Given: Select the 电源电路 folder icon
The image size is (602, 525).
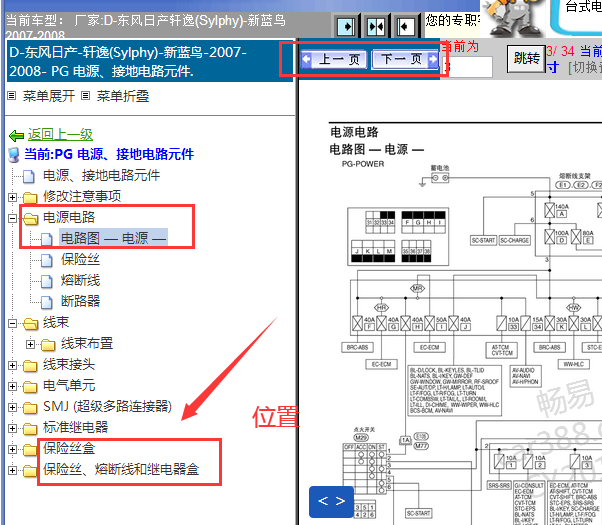Looking at the screenshot, I should 30,219.
